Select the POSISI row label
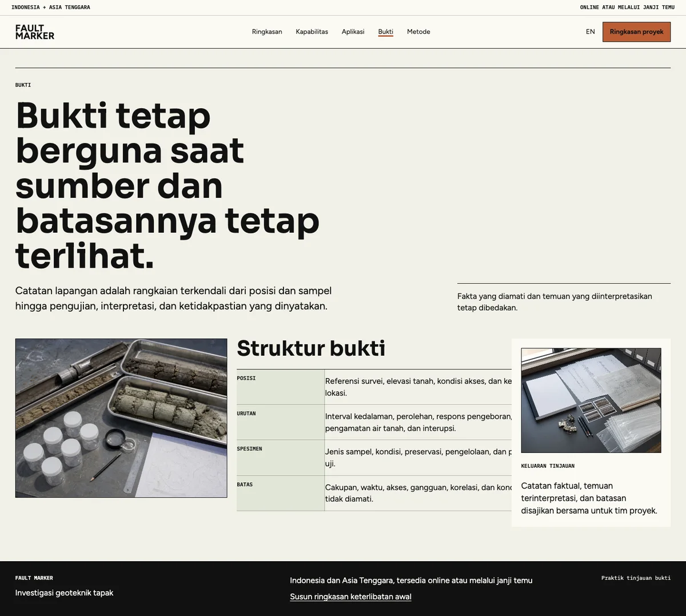 (x=246, y=379)
